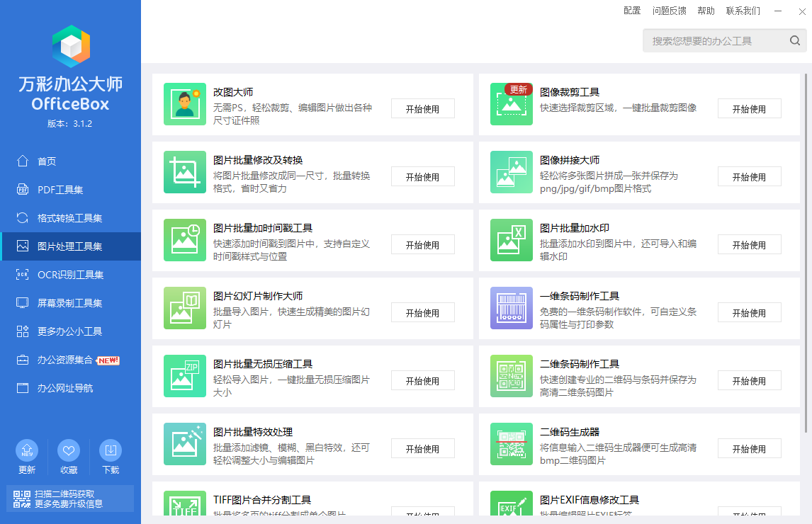Click the 一维条码制作工具 barcode icon
The image size is (812, 524).
[512, 308]
